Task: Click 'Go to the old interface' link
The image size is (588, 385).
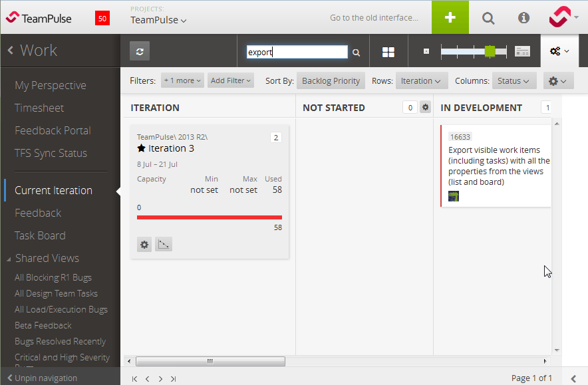Action: (x=374, y=17)
